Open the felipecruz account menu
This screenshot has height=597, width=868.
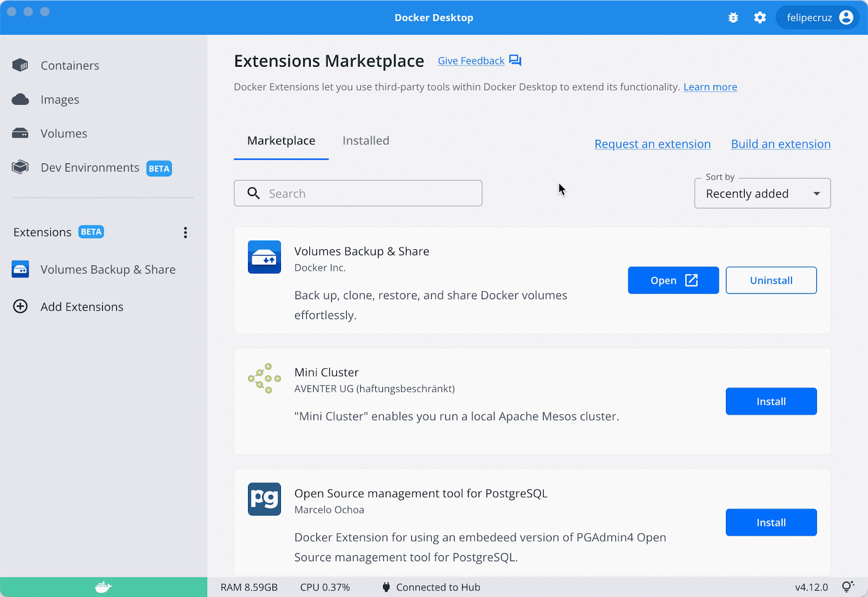pos(818,18)
